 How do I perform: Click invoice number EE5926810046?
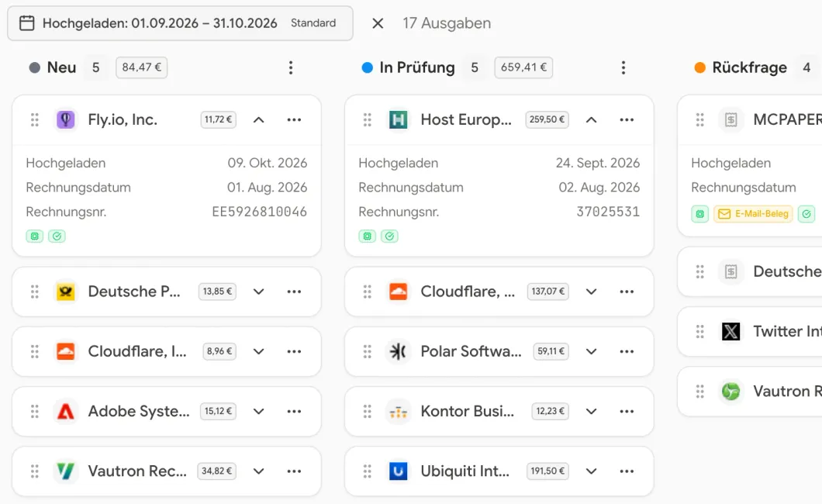click(260, 212)
